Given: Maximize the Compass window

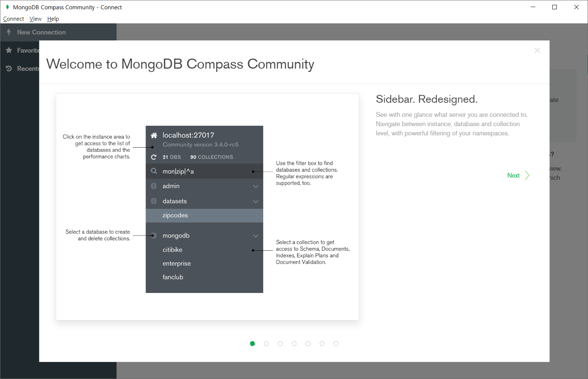Looking at the screenshot, I should coord(555,7).
